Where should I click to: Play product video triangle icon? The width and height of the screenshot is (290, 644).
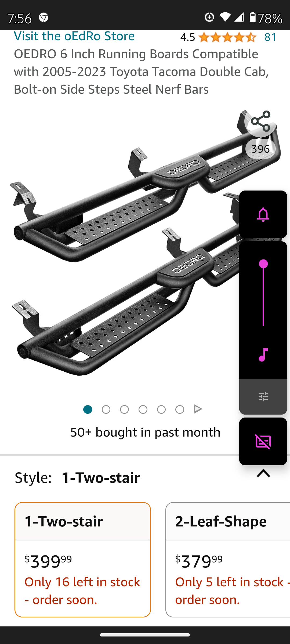[198, 409]
